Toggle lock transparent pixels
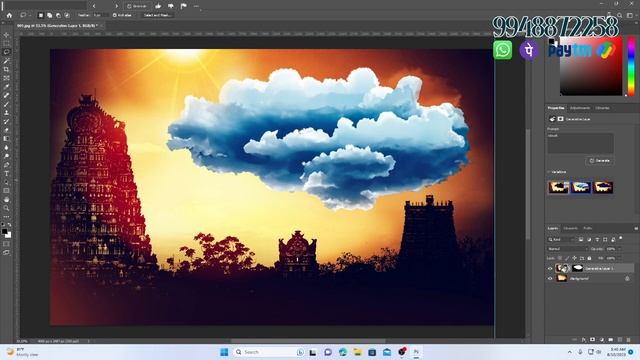 point(560,258)
